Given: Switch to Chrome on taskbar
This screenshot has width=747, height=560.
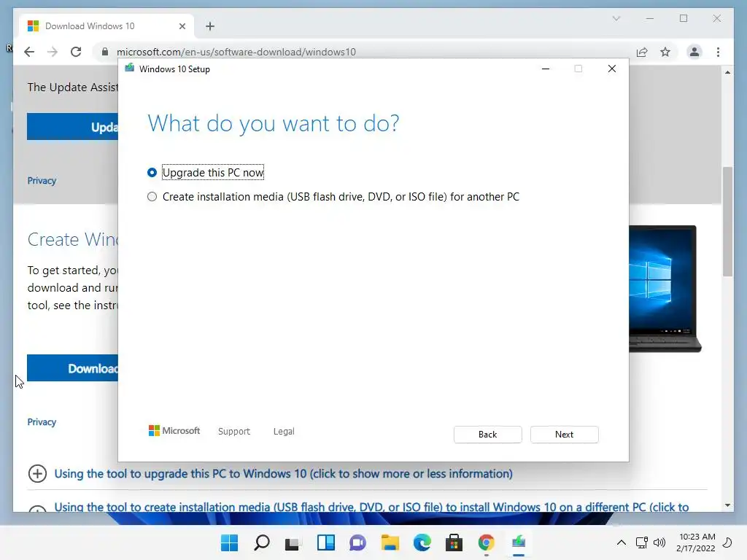Looking at the screenshot, I should [486, 542].
